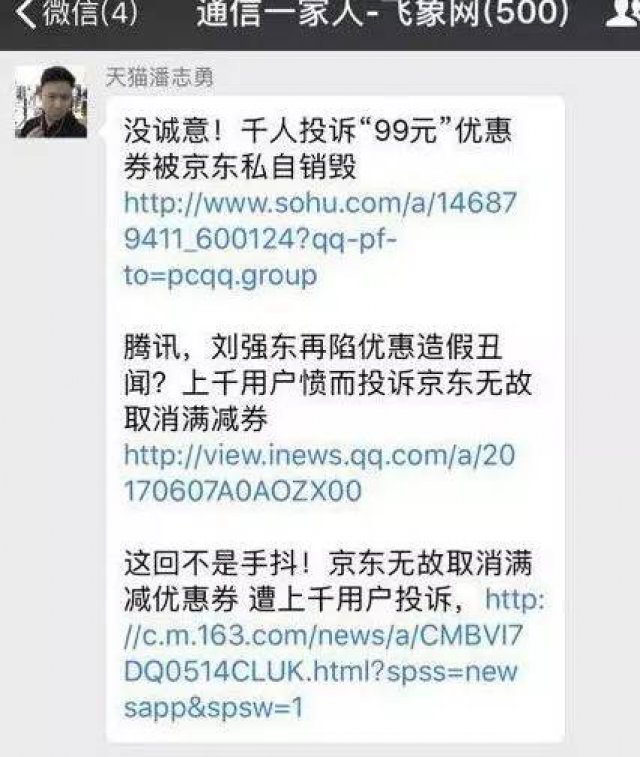Image resolution: width=640 pixels, height=757 pixels.
Task: Tap URL segment to=pcqq.group
Action: (221, 276)
